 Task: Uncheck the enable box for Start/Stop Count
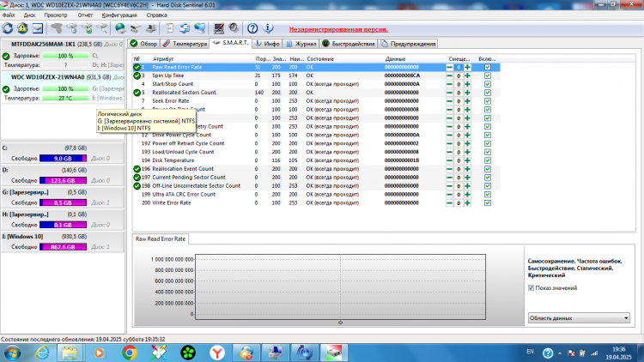tap(488, 84)
